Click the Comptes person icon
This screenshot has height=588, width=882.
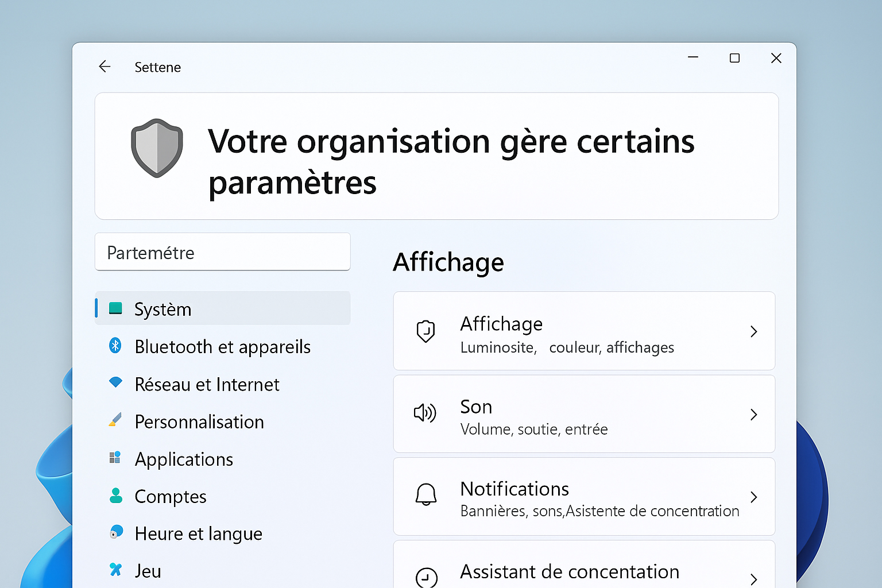(116, 496)
